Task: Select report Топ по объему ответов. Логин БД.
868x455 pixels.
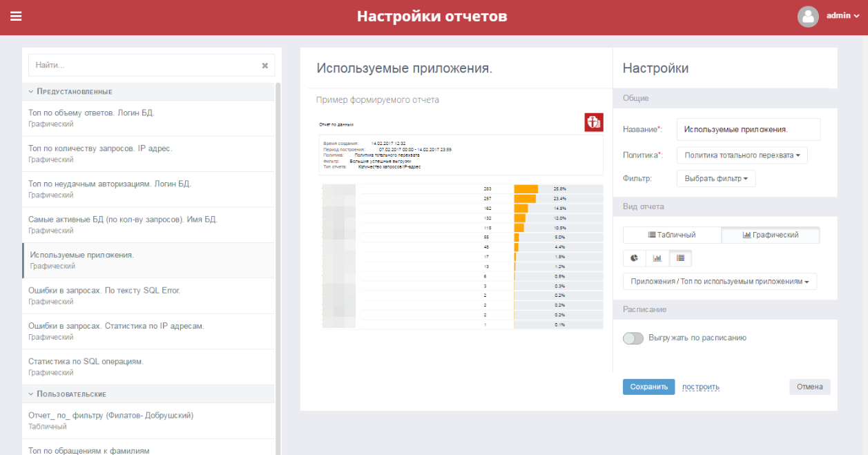Action: click(x=148, y=118)
